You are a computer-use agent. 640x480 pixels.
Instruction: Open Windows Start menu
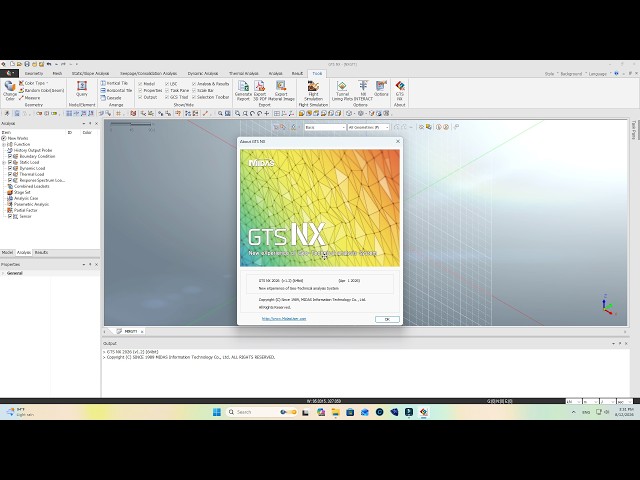point(217,412)
